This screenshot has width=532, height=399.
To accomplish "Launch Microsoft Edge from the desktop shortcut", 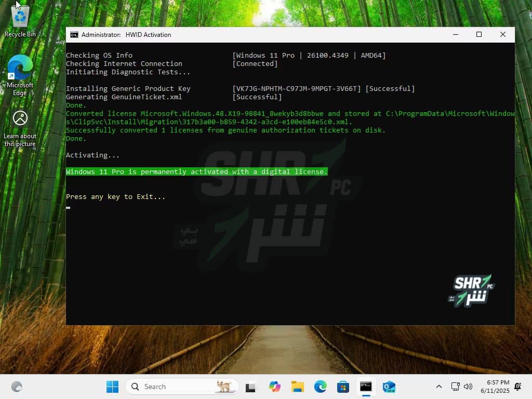I will coord(20,75).
